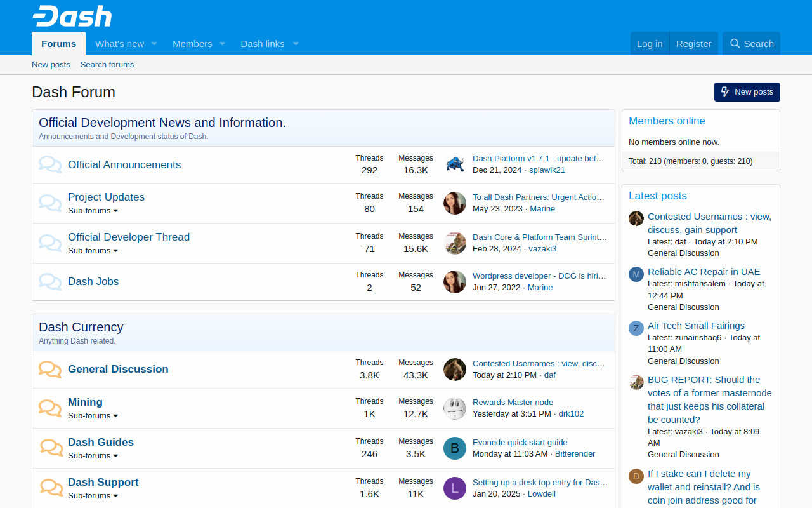Open splawik21's avatar in Official Announcements row
Image resolution: width=812 pixels, height=508 pixels.
[455, 164]
